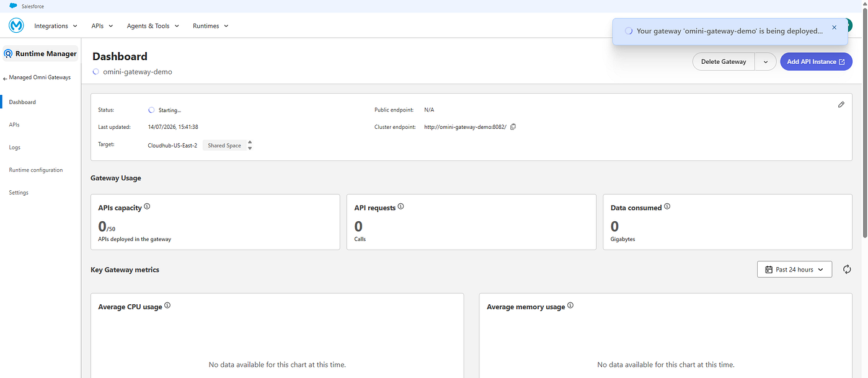
Task: Open the arrow dropdown next to Delete Gateway
Action: (x=766, y=62)
